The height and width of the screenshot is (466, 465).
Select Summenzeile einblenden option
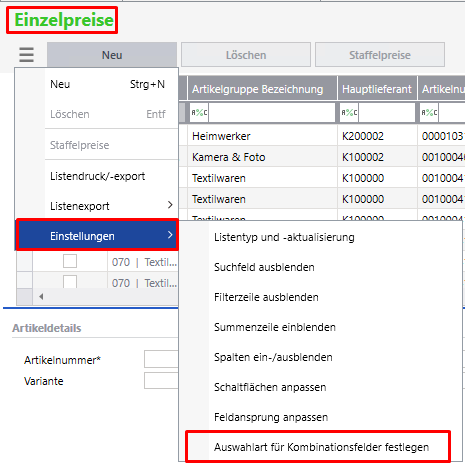click(275, 327)
